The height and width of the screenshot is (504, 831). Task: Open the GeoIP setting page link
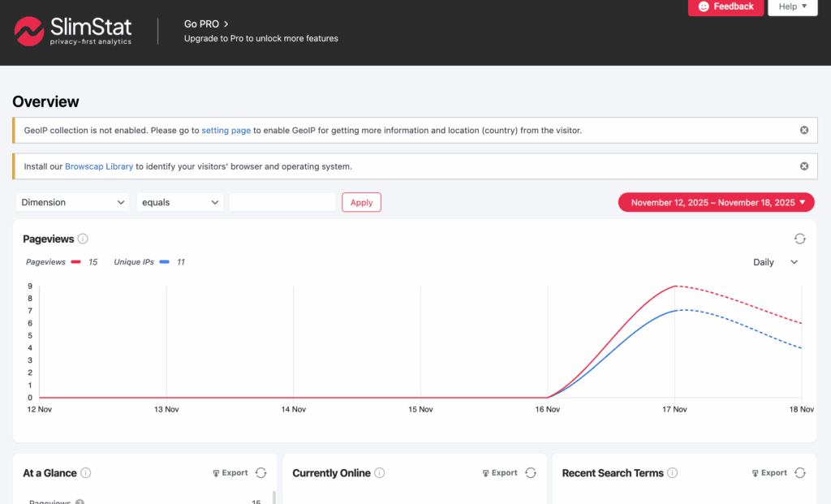226,131
